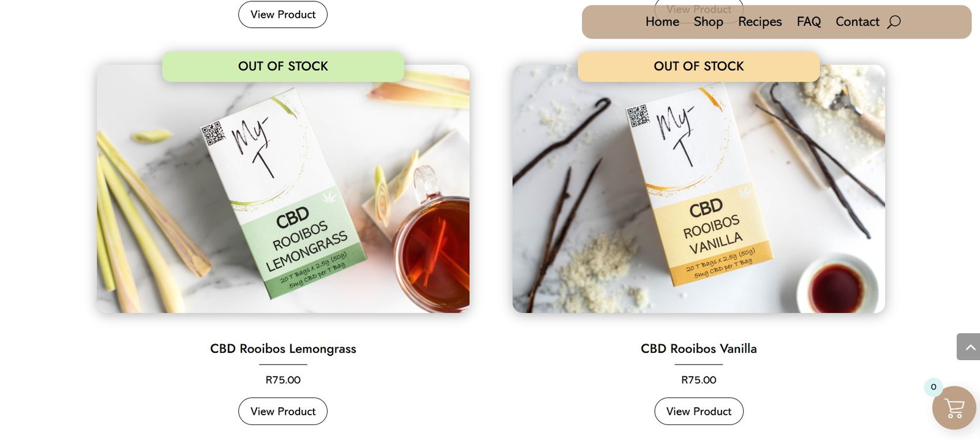Viewport: 980px width, 441px height.
Task: Open the Recipes page
Action: point(759,22)
